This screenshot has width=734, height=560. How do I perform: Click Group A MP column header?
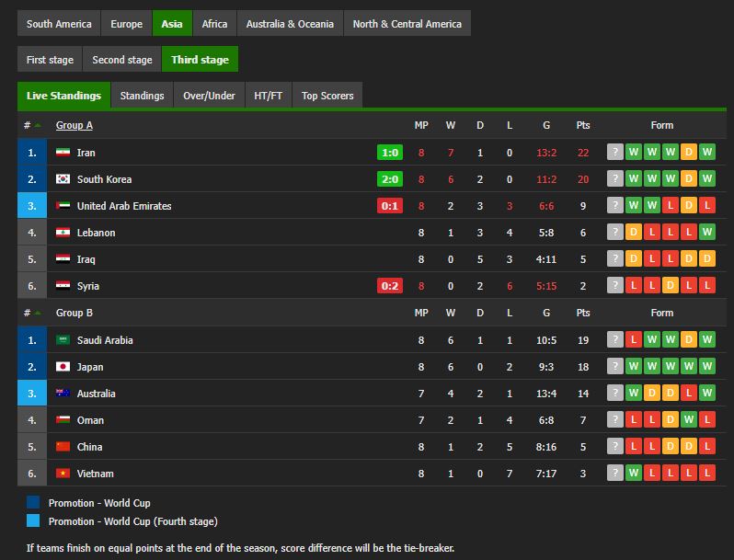point(421,125)
